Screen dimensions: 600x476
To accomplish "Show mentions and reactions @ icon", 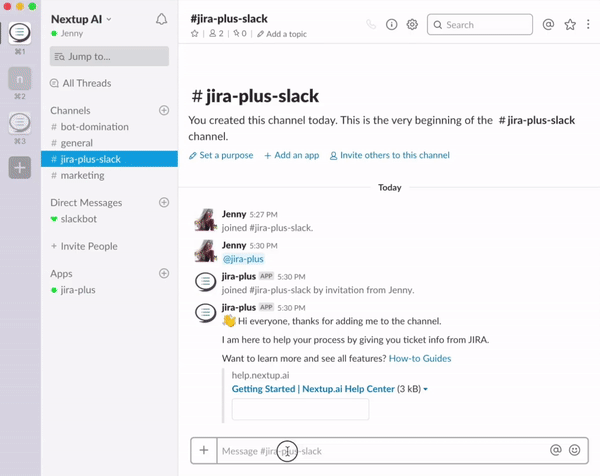I will [x=548, y=25].
